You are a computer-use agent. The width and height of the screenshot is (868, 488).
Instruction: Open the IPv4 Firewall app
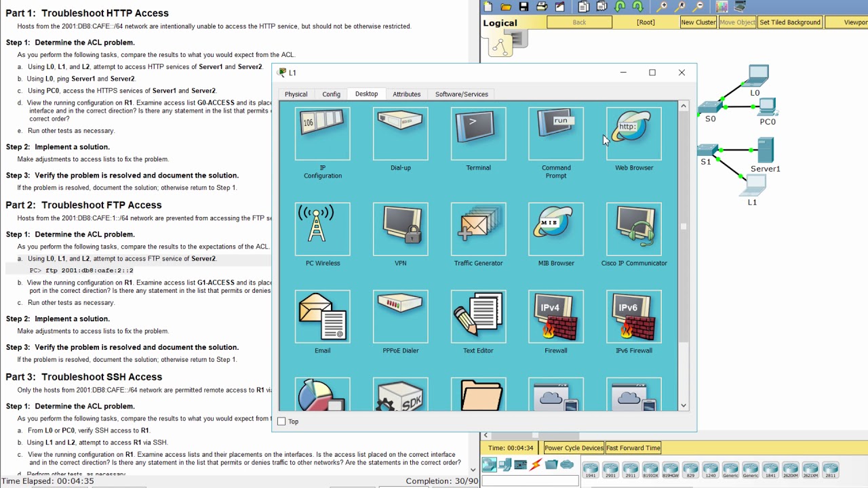(556, 317)
